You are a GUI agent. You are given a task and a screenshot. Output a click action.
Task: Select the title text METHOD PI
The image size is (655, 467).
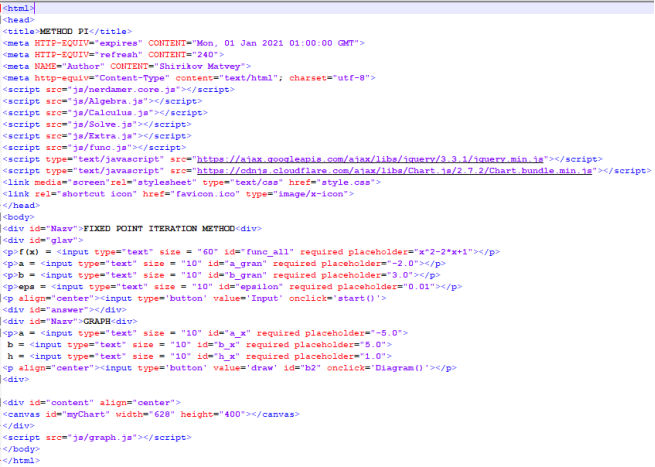[x=64, y=32]
